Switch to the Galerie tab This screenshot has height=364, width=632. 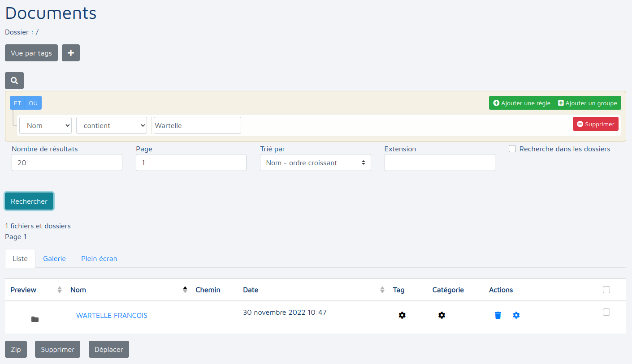(x=54, y=259)
